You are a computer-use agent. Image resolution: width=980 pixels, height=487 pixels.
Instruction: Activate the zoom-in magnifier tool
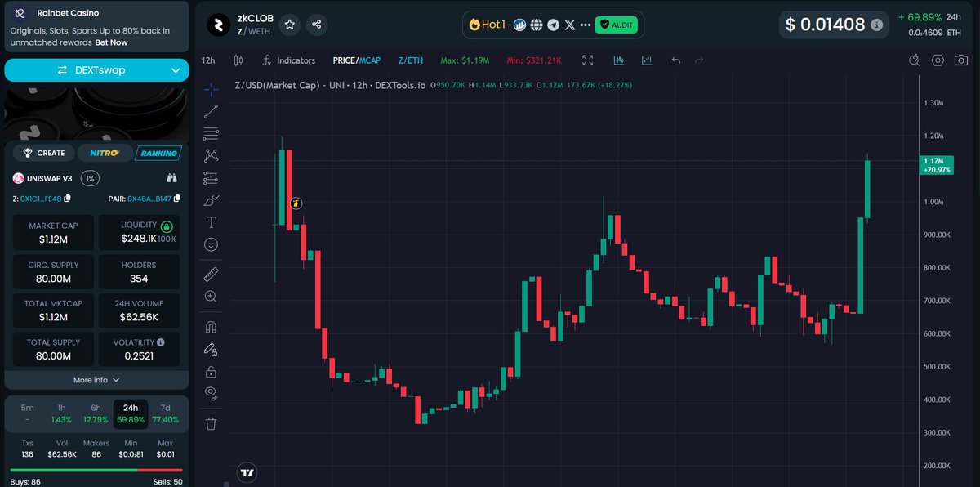pyautogui.click(x=211, y=296)
